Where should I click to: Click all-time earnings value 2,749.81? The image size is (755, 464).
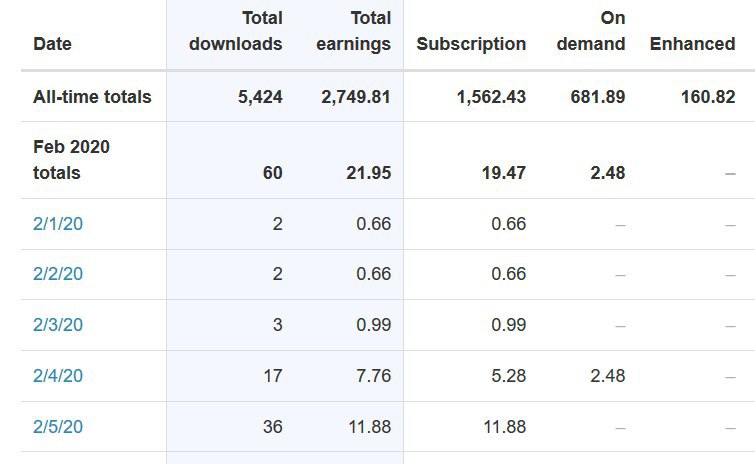356,97
